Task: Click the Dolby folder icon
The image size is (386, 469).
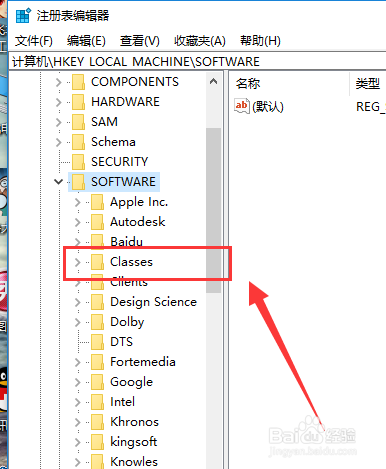Action: pyautogui.click(x=97, y=322)
